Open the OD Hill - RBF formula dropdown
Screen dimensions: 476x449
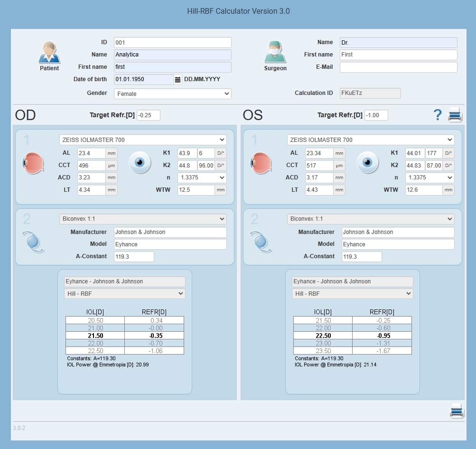124,294
